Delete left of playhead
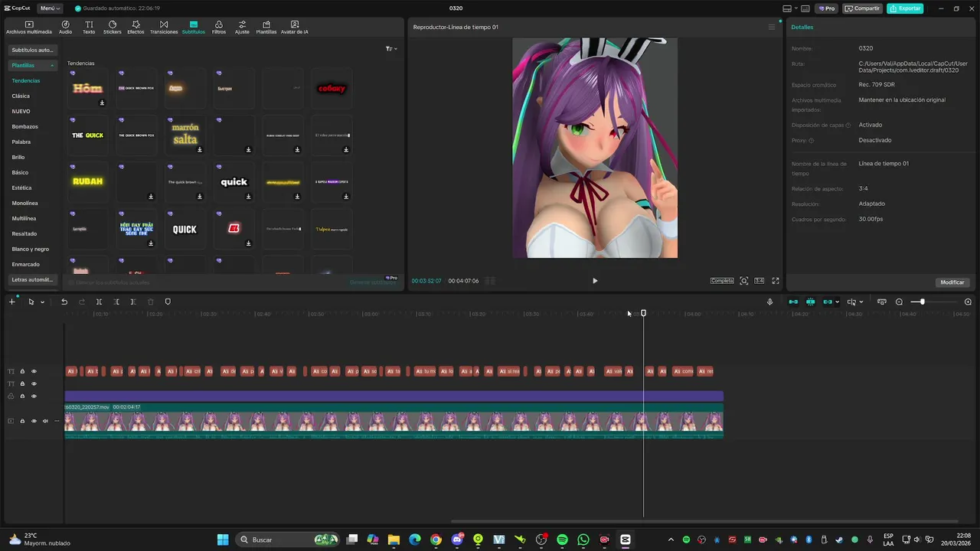This screenshot has width=980, height=551. [116, 302]
